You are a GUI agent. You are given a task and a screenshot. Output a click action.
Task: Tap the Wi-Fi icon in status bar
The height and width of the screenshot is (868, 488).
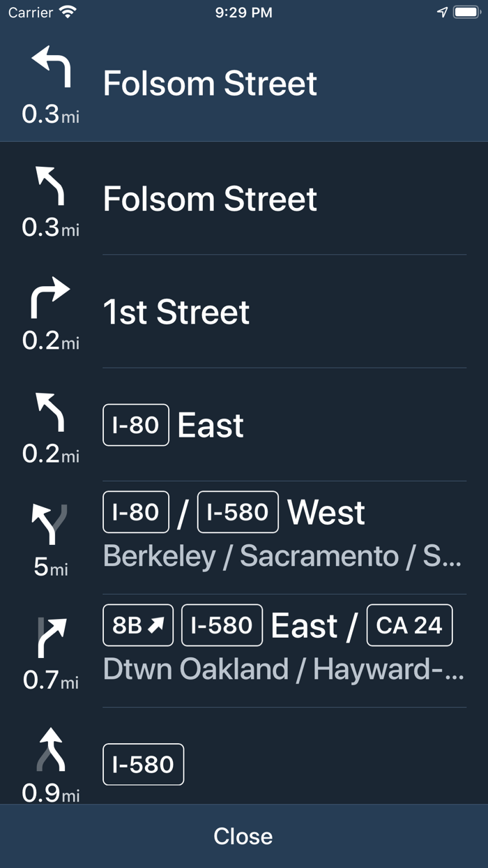point(68,13)
